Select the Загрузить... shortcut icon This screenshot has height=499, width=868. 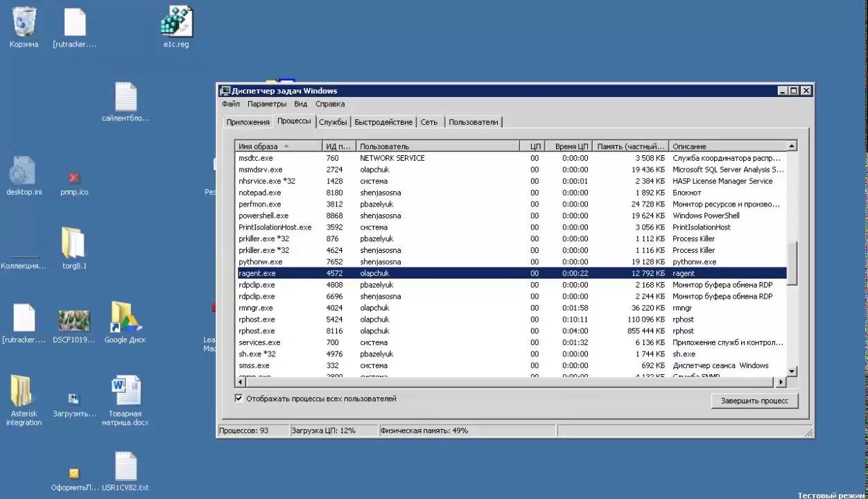coord(74,405)
